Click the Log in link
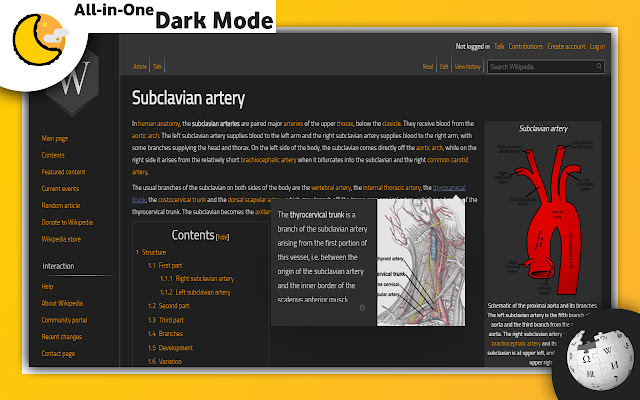Image resolution: width=640 pixels, height=400 pixels. tap(597, 47)
